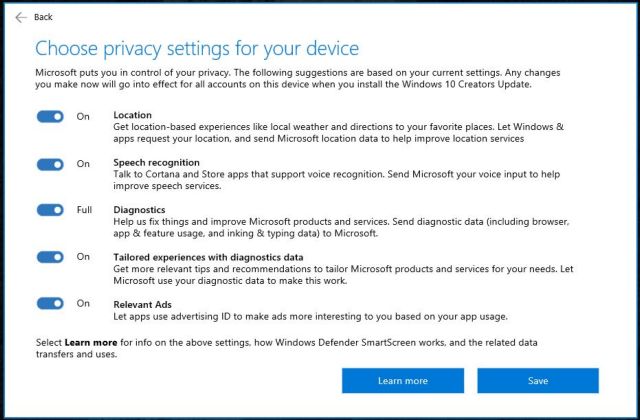Click the back arrow icon
640x420 pixels.
click(20, 17)
